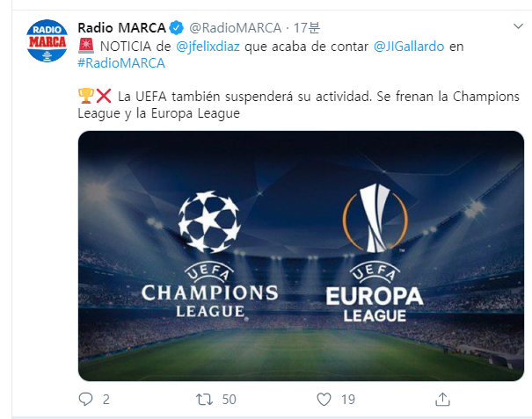
Task: Click the blue verified badge
Action: [175, 26]
